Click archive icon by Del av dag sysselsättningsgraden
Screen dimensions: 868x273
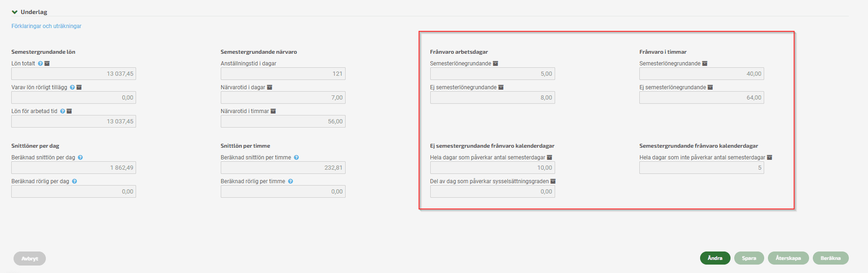(x=553, y=181)
